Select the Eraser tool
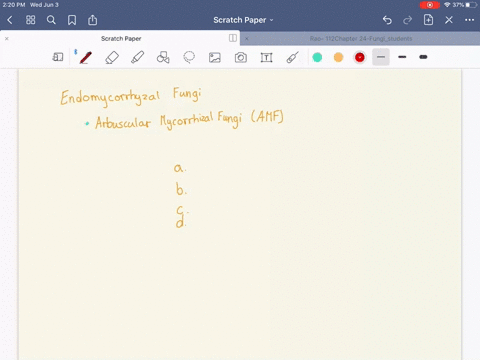This screenshot has width=480, height=360. [x=112, y=57]
